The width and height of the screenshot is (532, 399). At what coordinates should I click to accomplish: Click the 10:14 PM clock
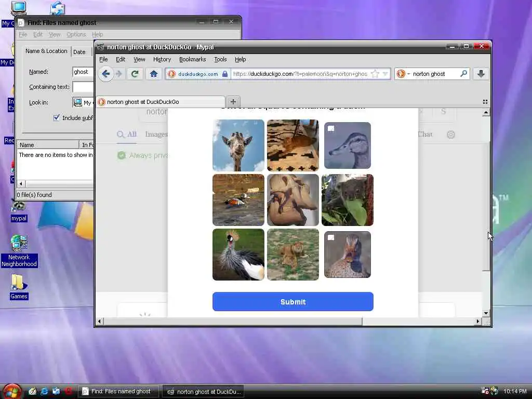(x=515, y=391)
